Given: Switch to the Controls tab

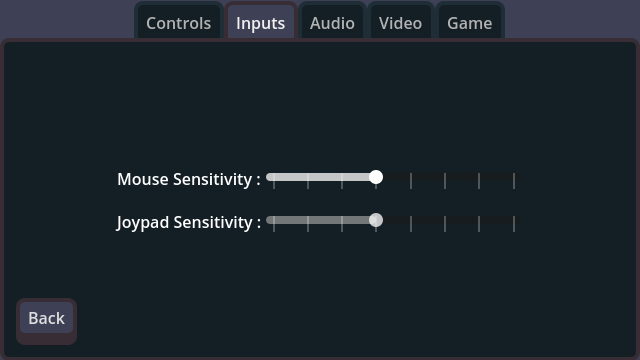Looking at the screenshot, I should pyautogui.click(x=178, y=23).
